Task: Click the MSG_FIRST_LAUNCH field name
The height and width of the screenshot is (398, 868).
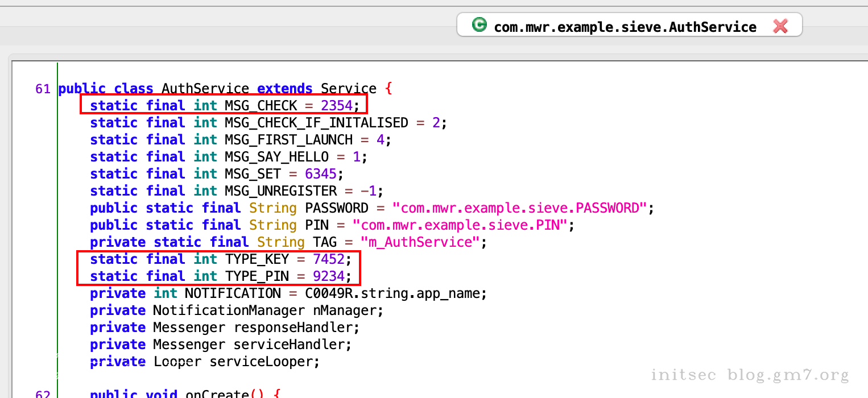Action: 288,140
